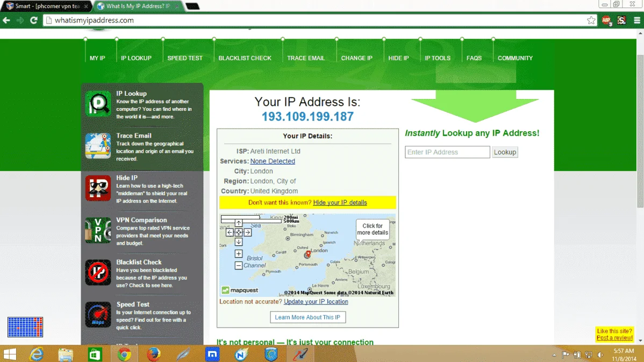Viewport: 644px width, 362px height.
Task: Go to SPEED TEST in the navigation bar
Action: [x=185, y=58]
